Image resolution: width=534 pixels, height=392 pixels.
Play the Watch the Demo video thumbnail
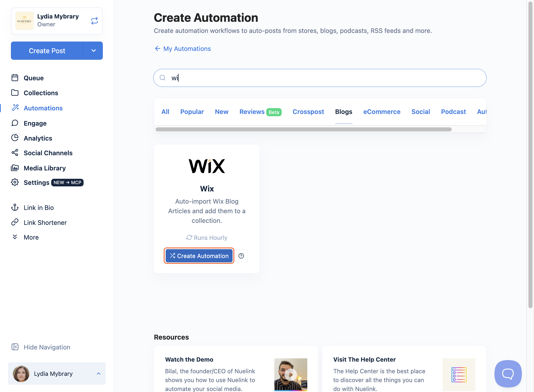tap(291, 375)
